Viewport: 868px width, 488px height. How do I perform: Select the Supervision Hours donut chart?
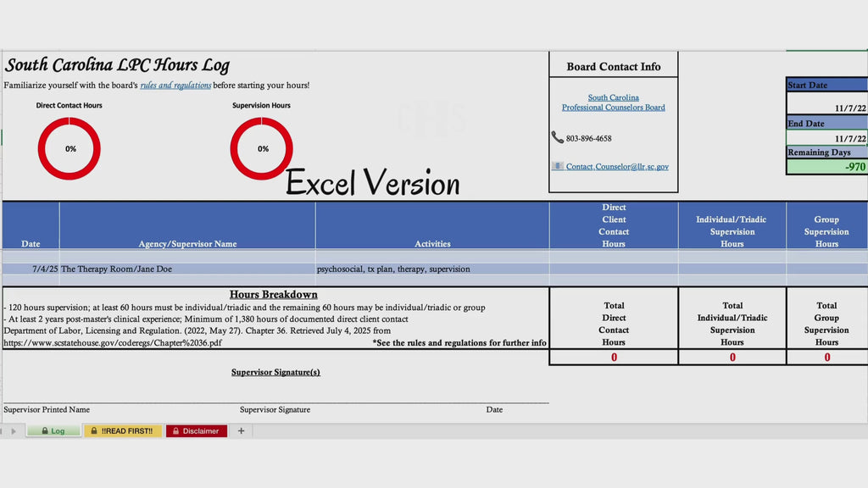[261, 148]
